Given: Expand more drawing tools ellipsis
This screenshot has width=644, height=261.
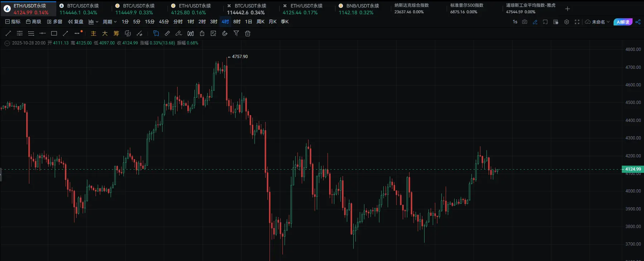Looking at the screenshot, I should [x=77, y=33].
